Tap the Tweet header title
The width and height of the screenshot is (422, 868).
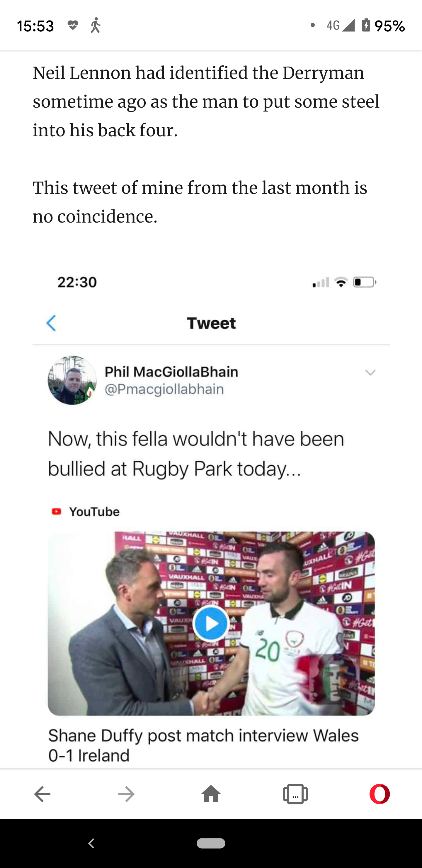coord(211,323)
